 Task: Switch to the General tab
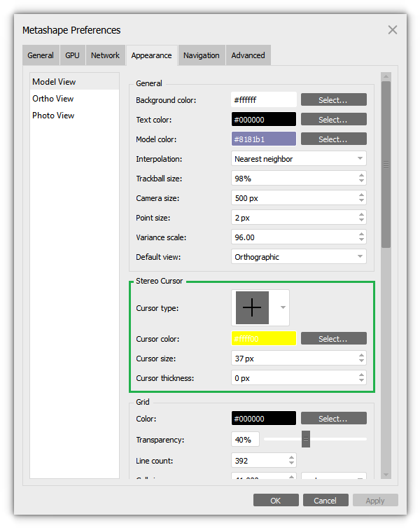pyautogui.click(x=41, y=55)
